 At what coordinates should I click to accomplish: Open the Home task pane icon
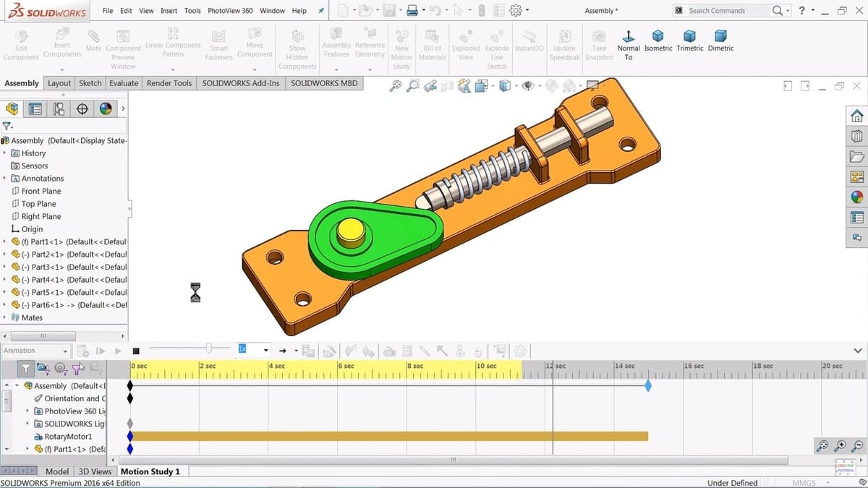coord(857,116)
